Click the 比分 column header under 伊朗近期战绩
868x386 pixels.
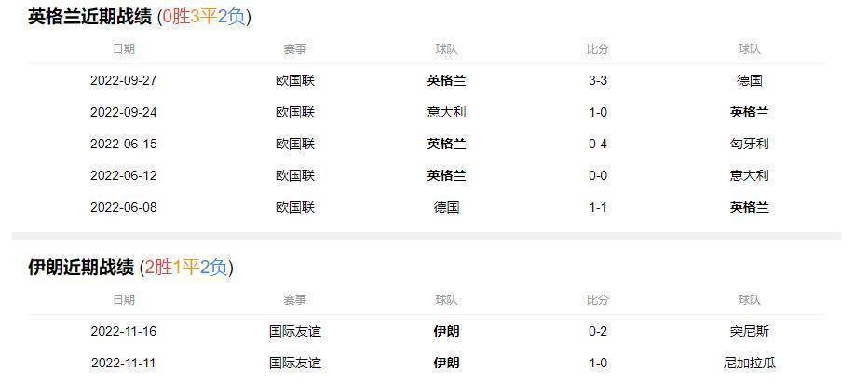pos(598,299)
